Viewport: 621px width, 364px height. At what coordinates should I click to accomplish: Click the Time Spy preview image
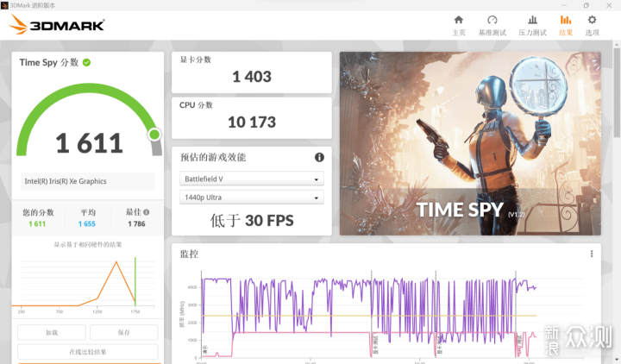(470, 143)
